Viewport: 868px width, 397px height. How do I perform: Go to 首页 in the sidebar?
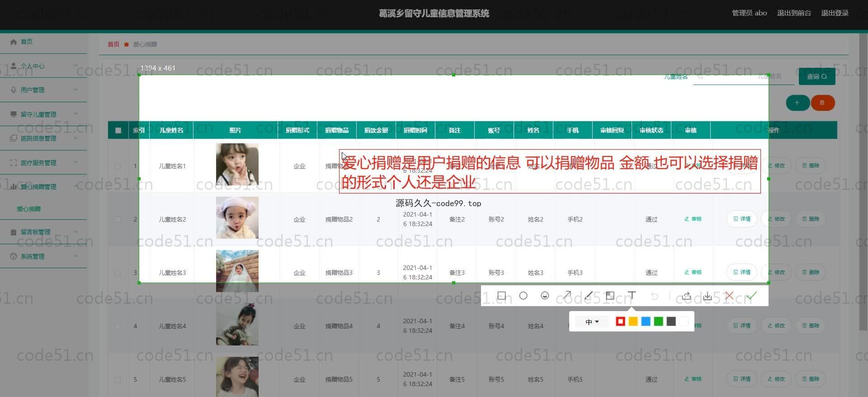(x=26, y=42)
